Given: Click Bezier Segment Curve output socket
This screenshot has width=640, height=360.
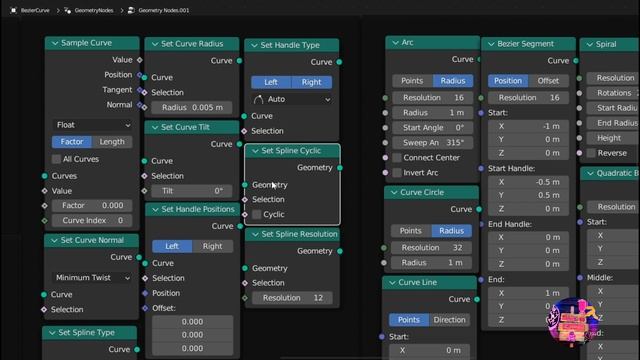Looking at the screenshot, I should click(576, 61).
